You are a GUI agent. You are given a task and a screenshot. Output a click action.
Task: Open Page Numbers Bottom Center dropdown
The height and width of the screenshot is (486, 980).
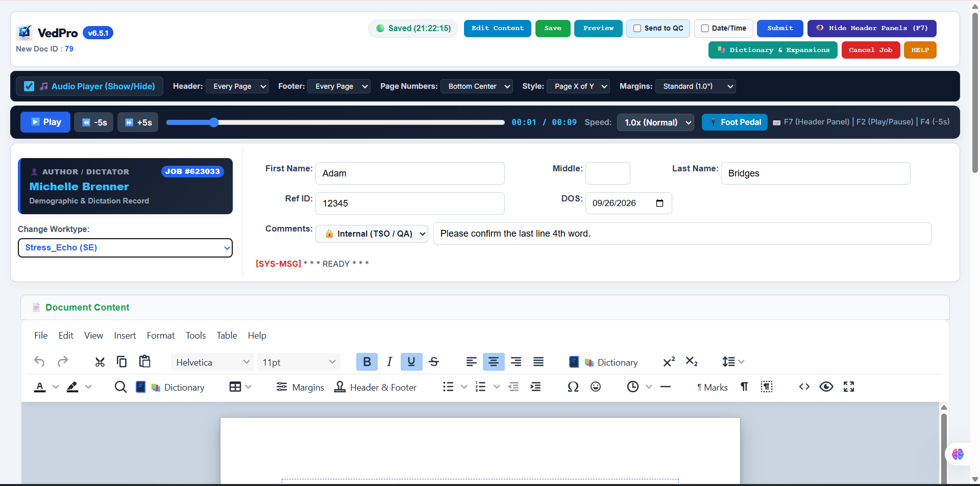[477, 86]
